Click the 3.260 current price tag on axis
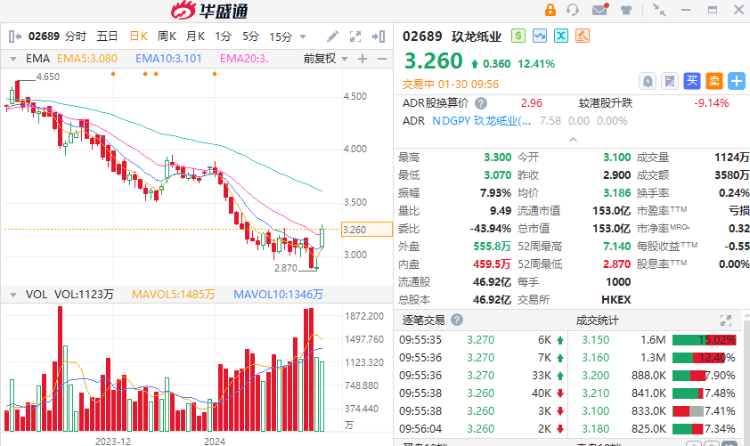This screenshot has height=446, width=750. point(366,230)
